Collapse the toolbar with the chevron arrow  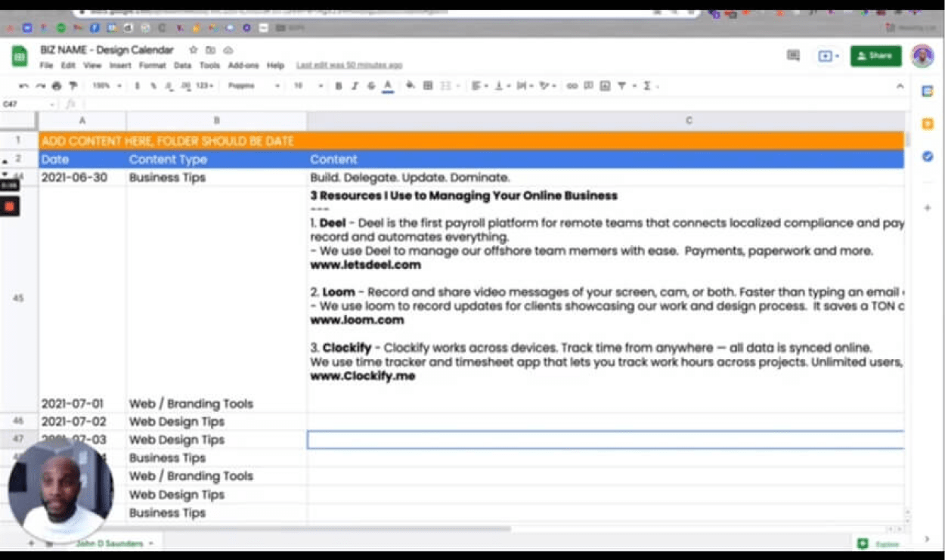point(900,86)
